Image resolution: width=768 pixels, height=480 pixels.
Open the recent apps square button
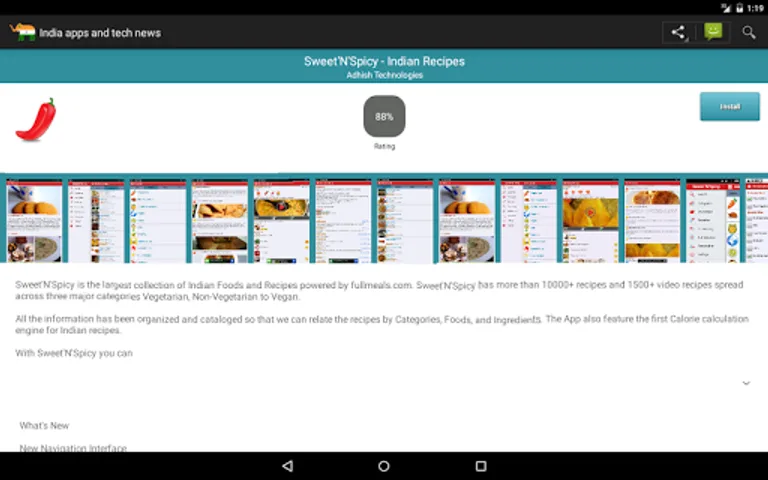[x=481, y=466]
